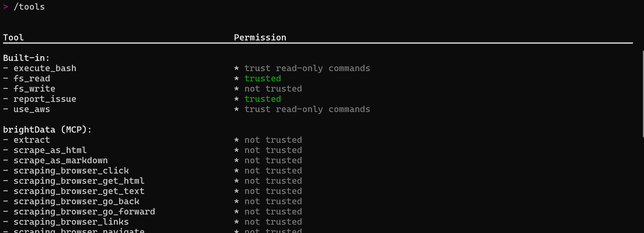644x233 pixels.
Task: Select the fs_write tool entry
Action: pyautogui.click(x=34, y=89)
